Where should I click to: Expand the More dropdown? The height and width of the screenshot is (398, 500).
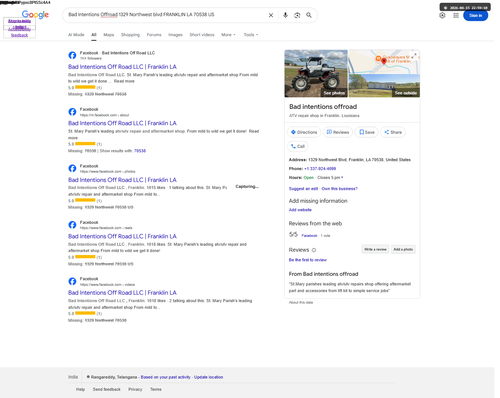click(x=228, y=35)
